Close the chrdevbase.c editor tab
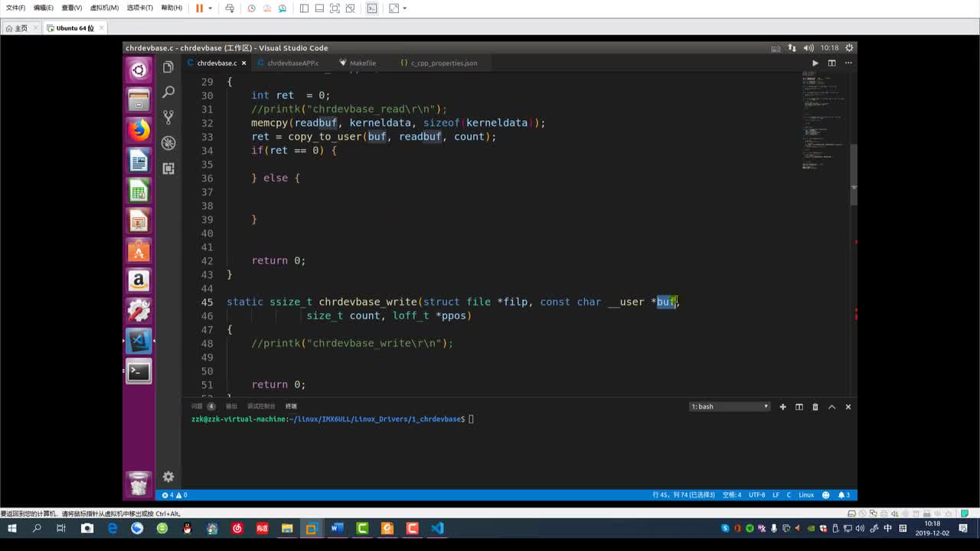This screenshot has width=980, height=551. click(244, 63)
